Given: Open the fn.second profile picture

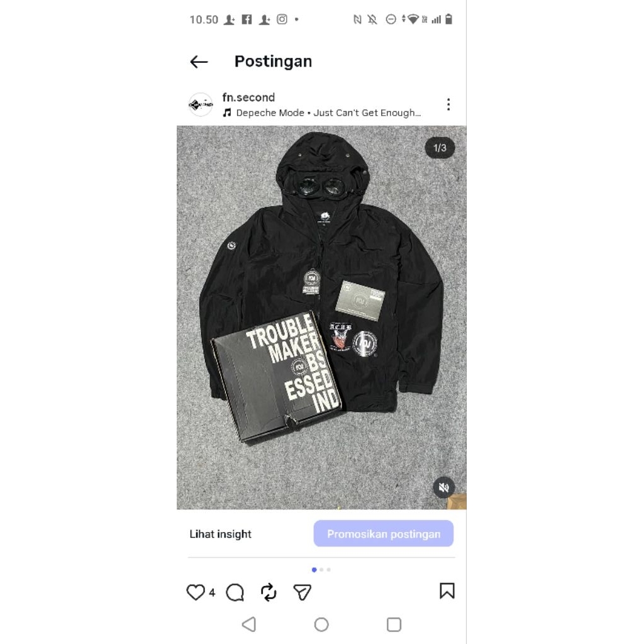Looking at the screenshot, I should click(201, 104).
